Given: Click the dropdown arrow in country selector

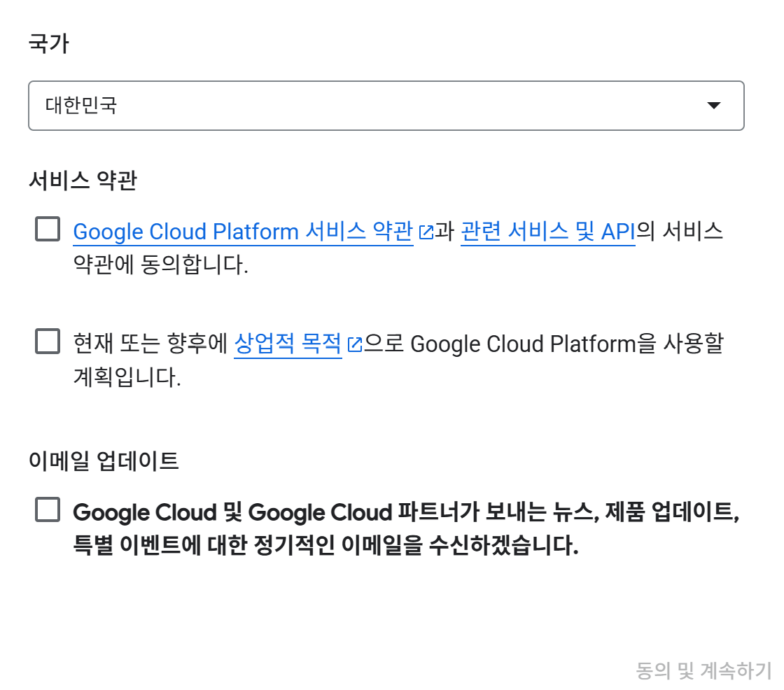Looking at the screenshot, I should click(713, 106).
